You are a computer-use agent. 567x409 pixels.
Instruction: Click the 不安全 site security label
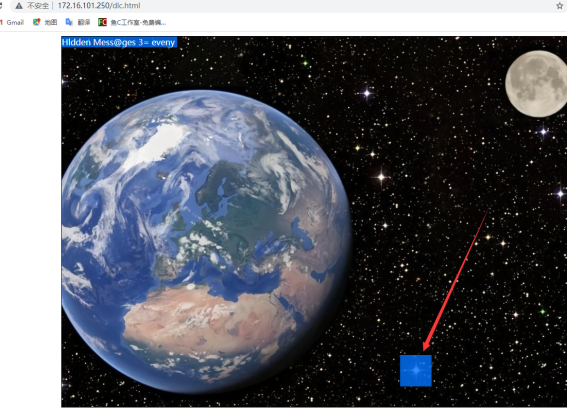[38, 5]
